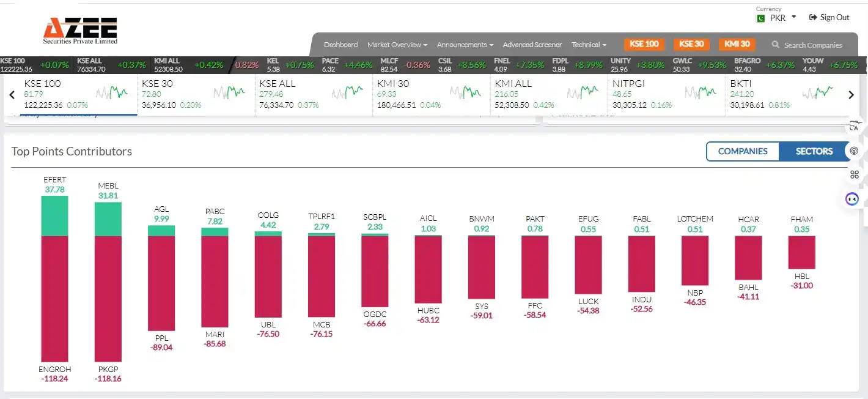Click the KSE 30 sparkline chart
Screen dimensions: 868x399
pos(229,92)
